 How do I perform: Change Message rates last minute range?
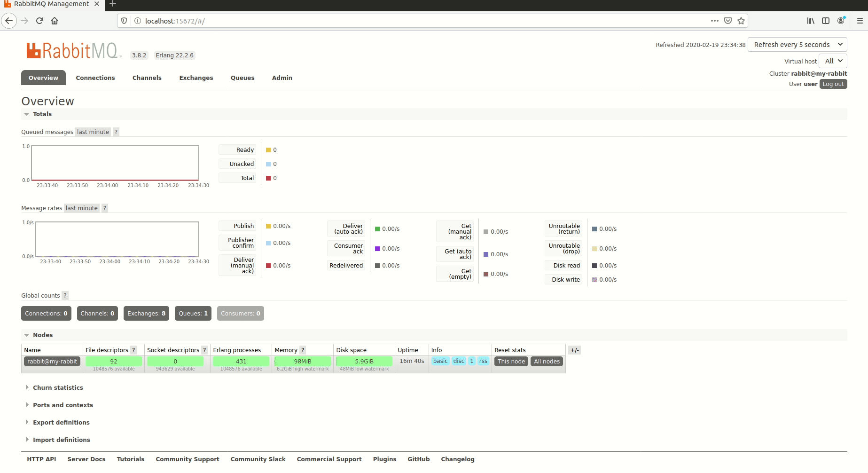pos(82,208)
